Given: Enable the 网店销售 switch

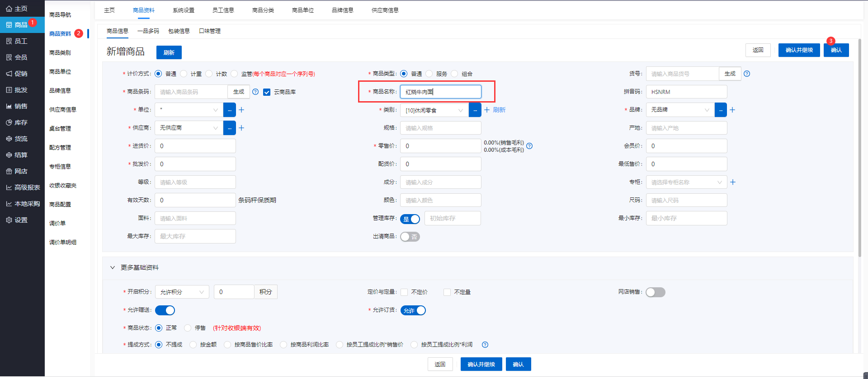Looking at the screenshot, I should pos(656,292).
